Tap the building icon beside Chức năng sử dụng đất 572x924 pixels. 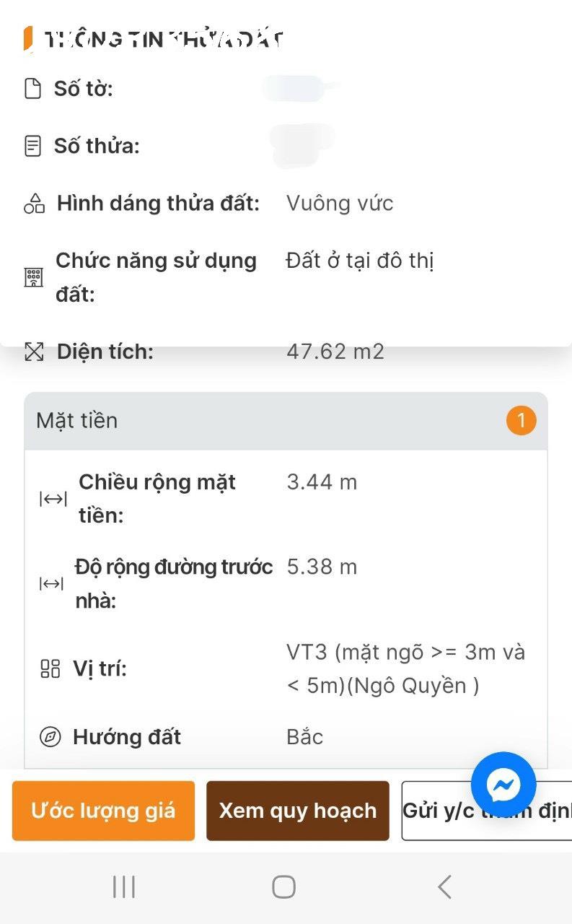34,277
